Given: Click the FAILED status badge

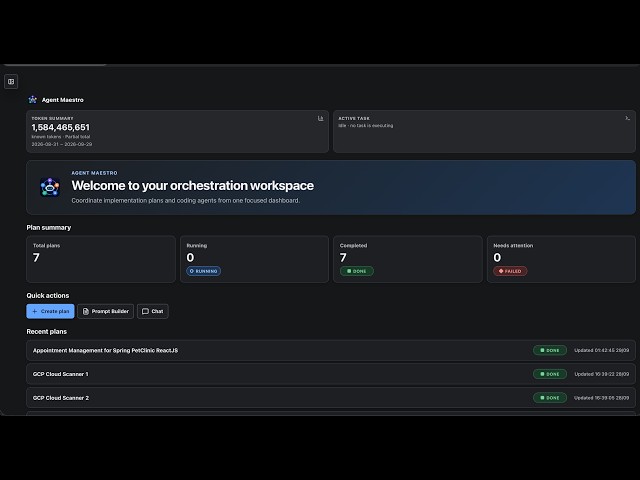Looking at the screenshot, I should point(510,271).
